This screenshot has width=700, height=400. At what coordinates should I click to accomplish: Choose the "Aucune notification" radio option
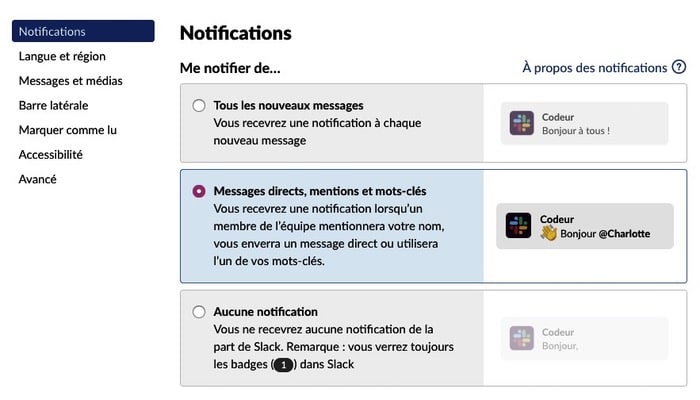(199, 312)
